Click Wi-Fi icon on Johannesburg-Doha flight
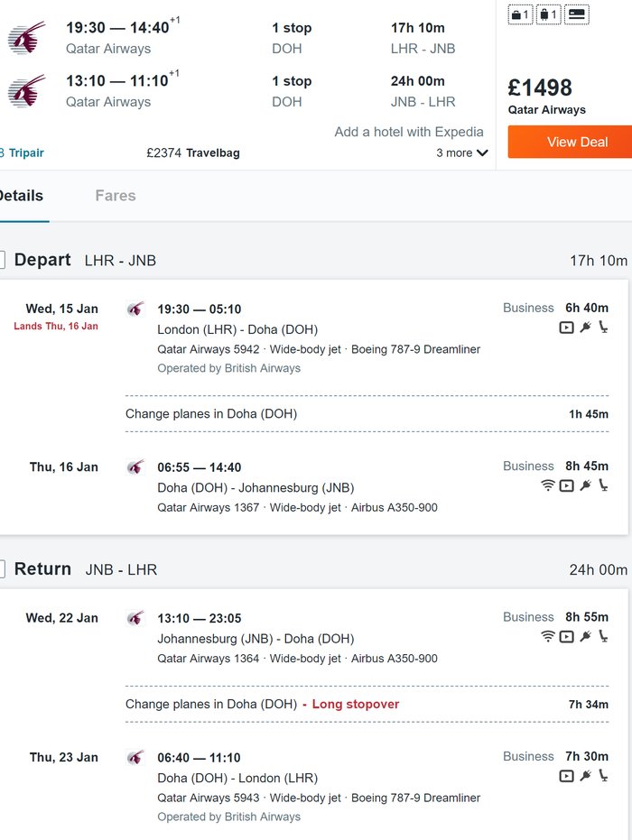This screenshot has width=632, height=840. tap(547, 637)
